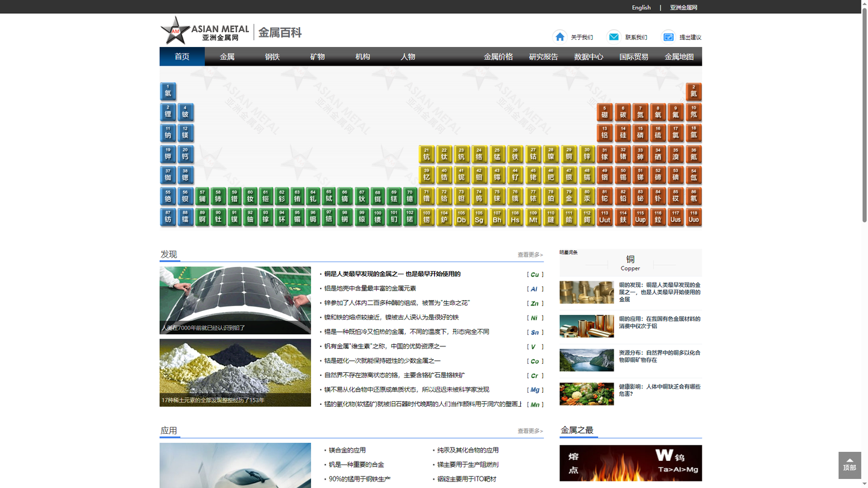Click the vegetables image beside 健康影响

[587, 394]
